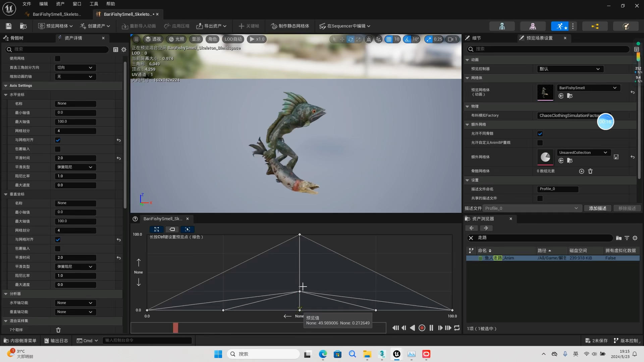Open vertical smoothing type dropdown

click(75, 267)
